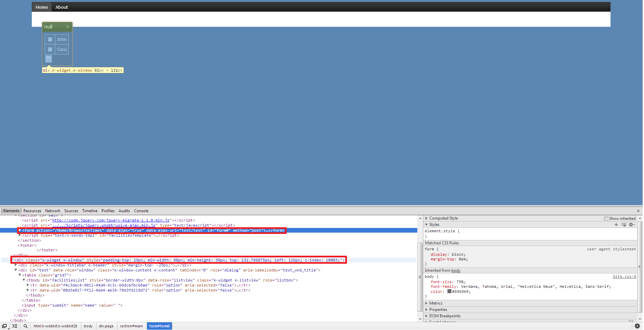Screen dimensions: 644x330
Task: Click the Elements tree scrollbar thumb
Action: coord(420,277)
